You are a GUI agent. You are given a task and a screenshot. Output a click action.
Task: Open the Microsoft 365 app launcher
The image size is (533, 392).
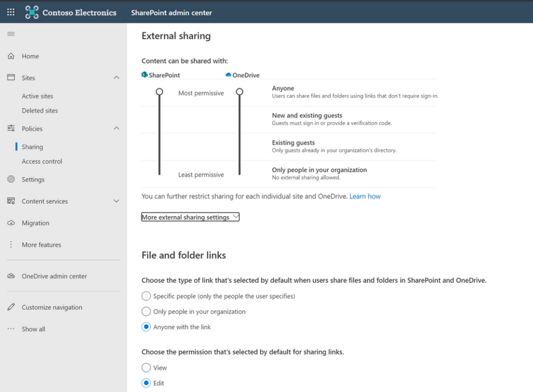10,12
